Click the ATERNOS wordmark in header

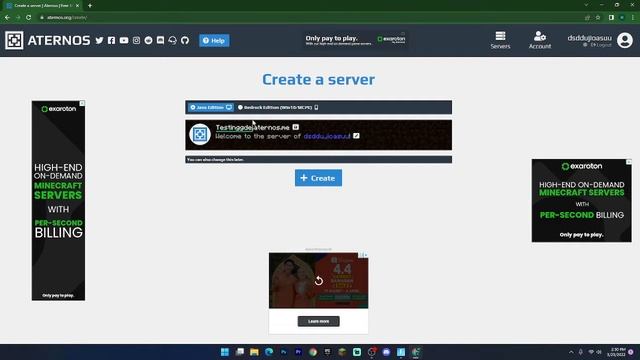tap(59, 40)
